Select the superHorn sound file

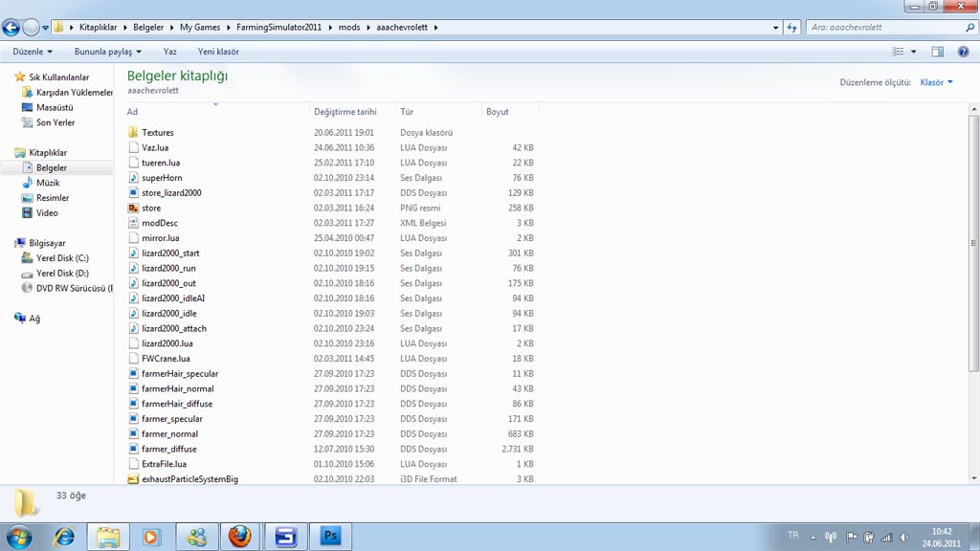point(161,178)
